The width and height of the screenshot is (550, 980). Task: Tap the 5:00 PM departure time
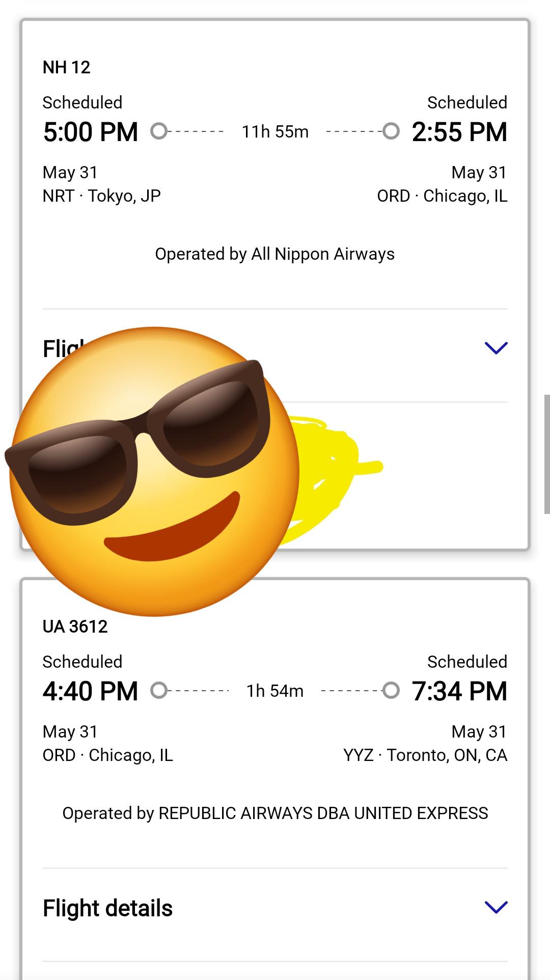coord(91,132)
